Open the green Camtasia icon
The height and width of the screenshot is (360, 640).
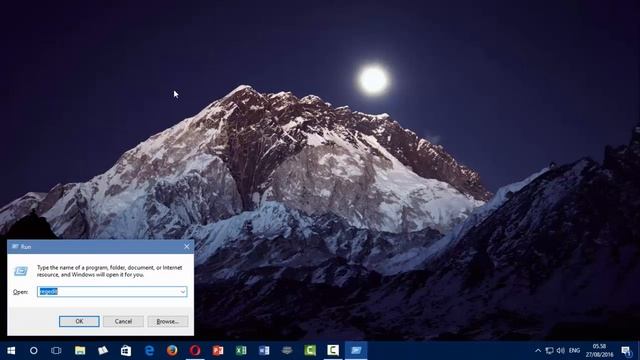pyautogui.click(x=310, y=350)
